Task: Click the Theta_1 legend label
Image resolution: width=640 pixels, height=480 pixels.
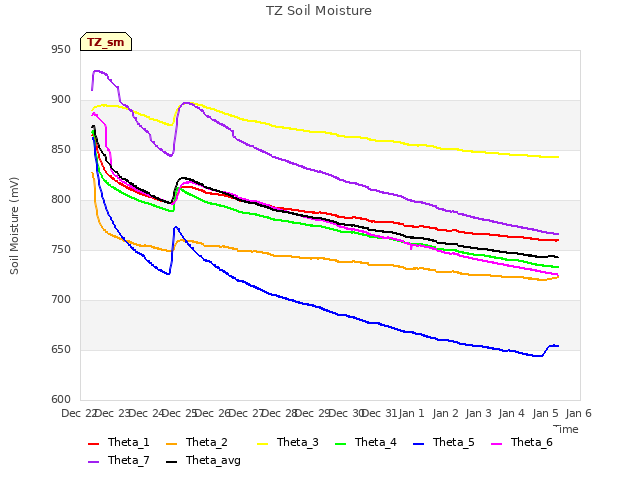Action: (129, 442)
